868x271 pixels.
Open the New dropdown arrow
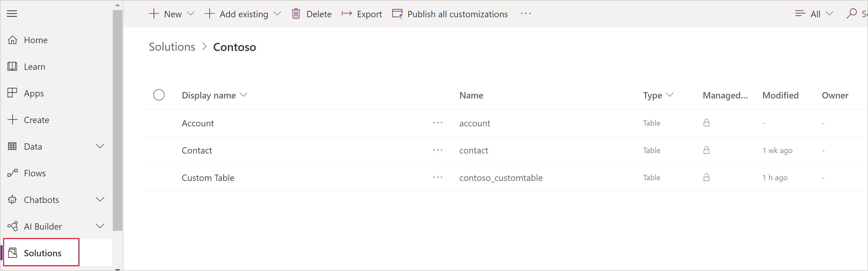(191, 14)
